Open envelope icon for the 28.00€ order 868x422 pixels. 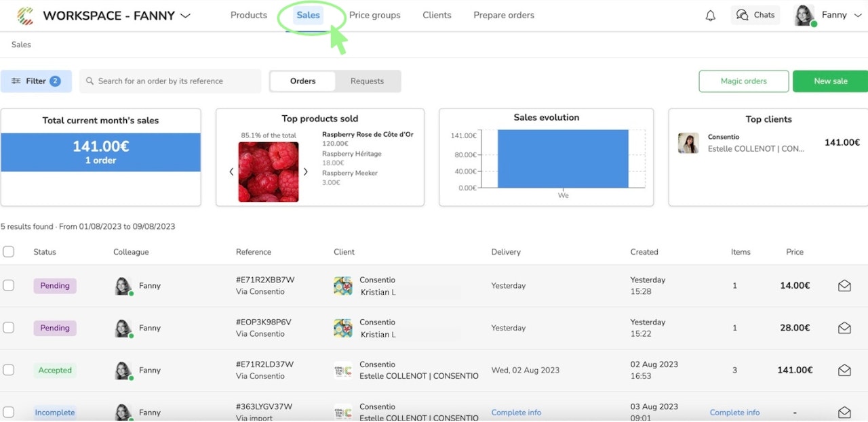[844, 328]
